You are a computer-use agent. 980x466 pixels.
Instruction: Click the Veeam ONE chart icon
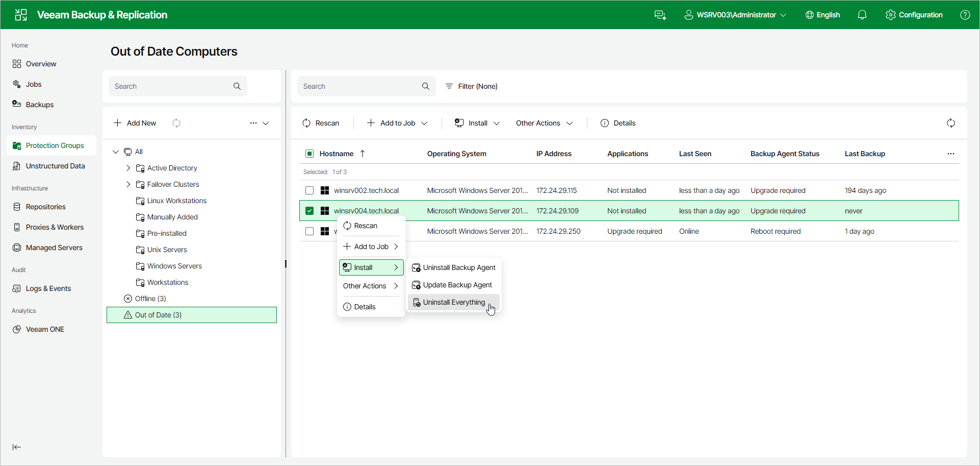coord(17,329)
